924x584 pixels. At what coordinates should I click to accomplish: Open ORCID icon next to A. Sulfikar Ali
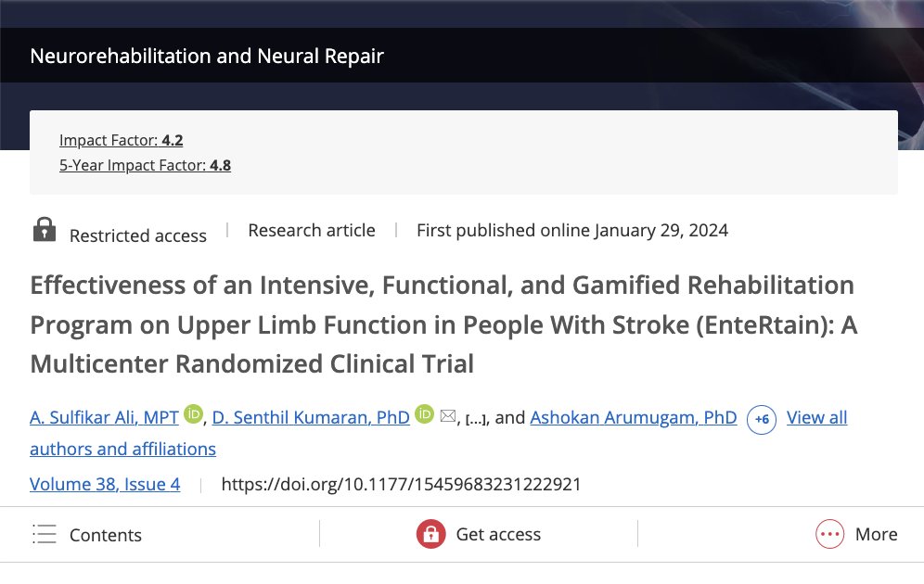[x=193, y=414]
